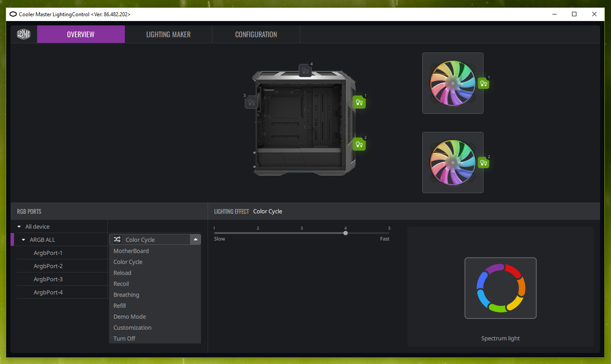Toggle green bulb 2 beside bottom fan
611x364 pixels.
coord(484,163)
